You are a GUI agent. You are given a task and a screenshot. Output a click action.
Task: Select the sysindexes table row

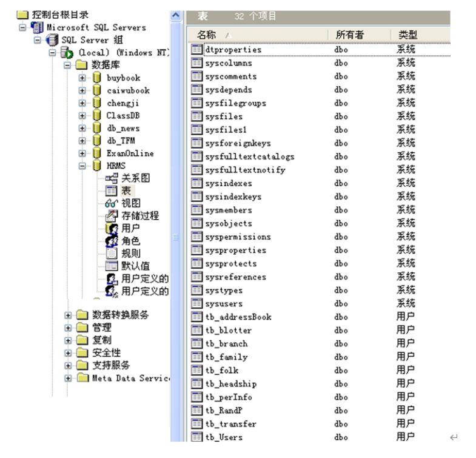click(321, 183)
